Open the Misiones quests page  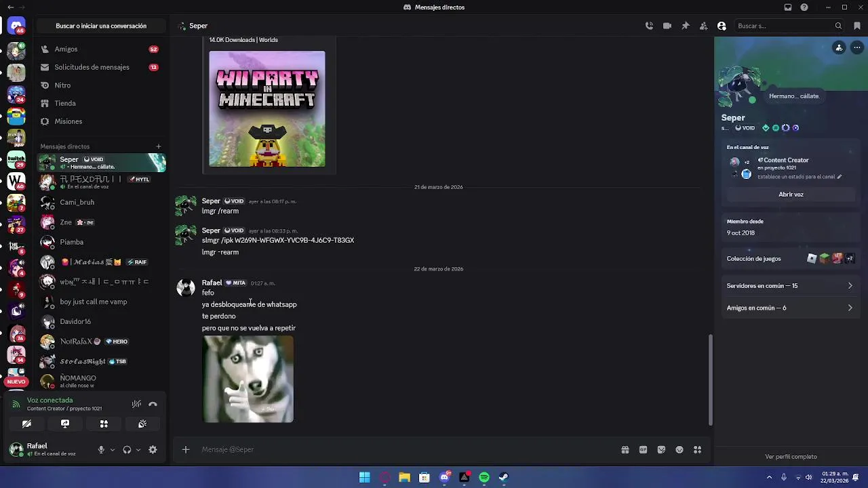pyautogui.click(x=100, y=121)
